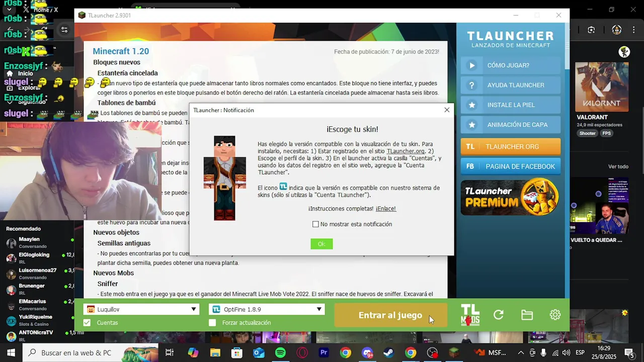Open the 'VUELTO a QUEDAR' stream thumbnail
644x362 pixels.
pos(599,206)
